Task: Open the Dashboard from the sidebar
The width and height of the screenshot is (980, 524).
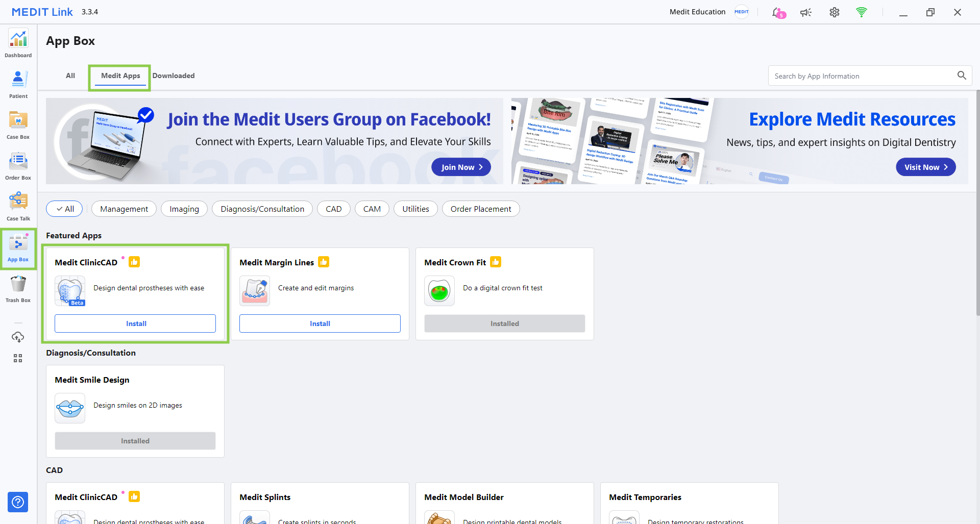Action: pos(18,43)
